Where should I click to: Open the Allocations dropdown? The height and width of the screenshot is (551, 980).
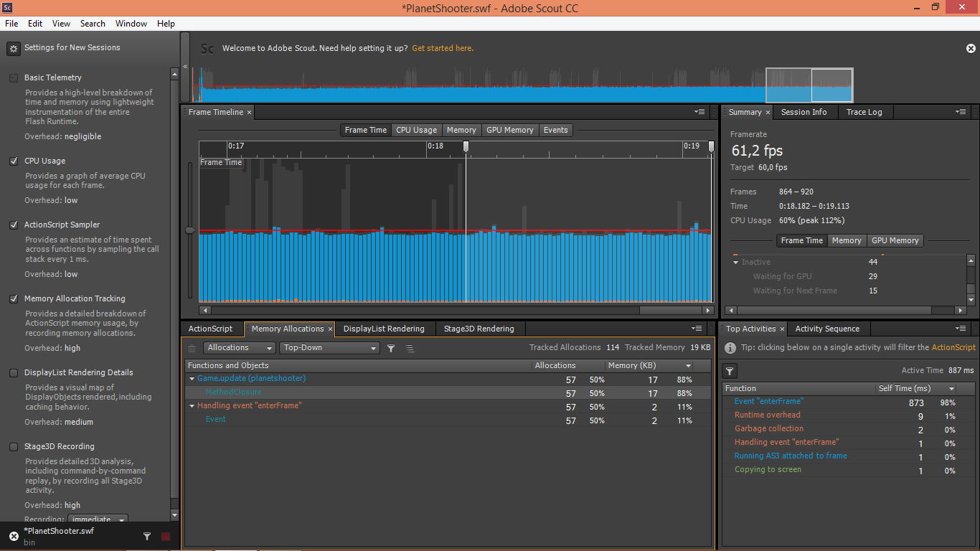pyautogui.click(x=240, y=348)
